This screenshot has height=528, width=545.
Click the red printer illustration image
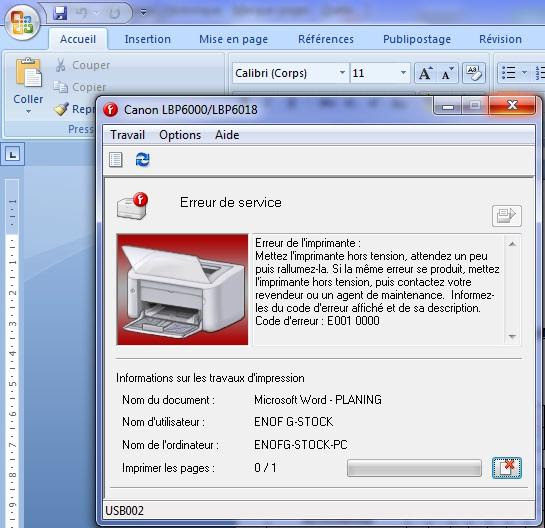182,290
